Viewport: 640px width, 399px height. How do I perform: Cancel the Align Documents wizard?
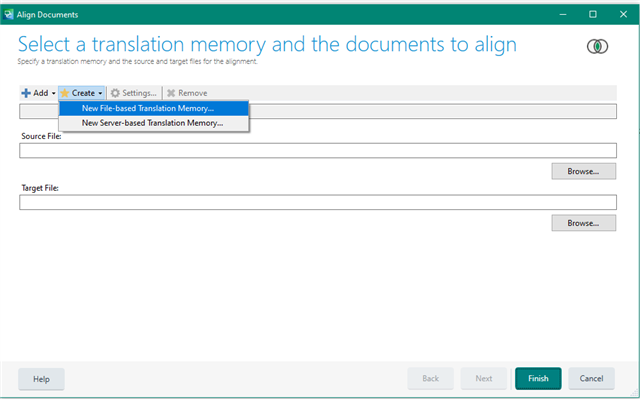pyautogui.click(x=591, y=379)
